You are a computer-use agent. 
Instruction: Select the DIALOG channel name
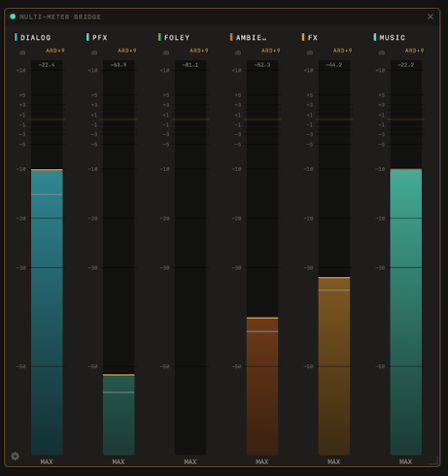(x=36, y=38)
